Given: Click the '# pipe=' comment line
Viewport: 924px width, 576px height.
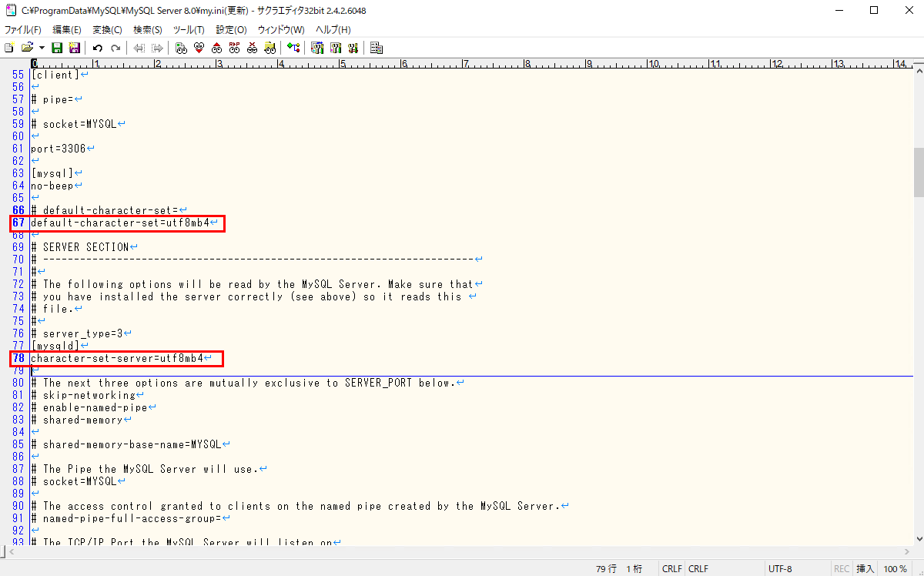Looking at the screenshot, I should click(52, 99).
